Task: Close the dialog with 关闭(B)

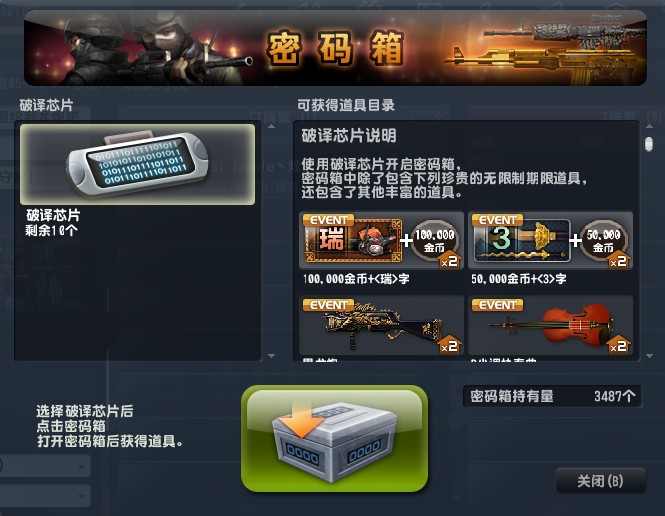Action: 601,481
